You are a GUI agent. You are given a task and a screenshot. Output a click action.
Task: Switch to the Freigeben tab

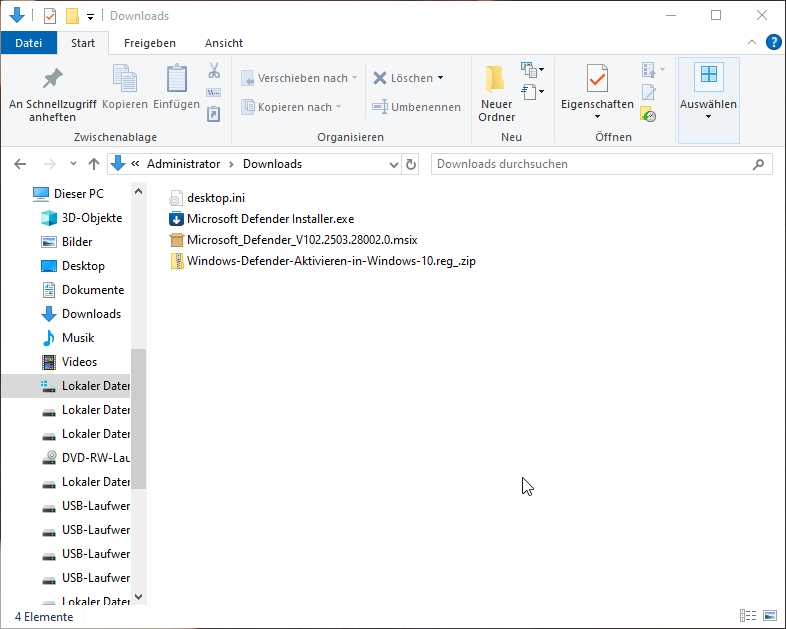149,43
